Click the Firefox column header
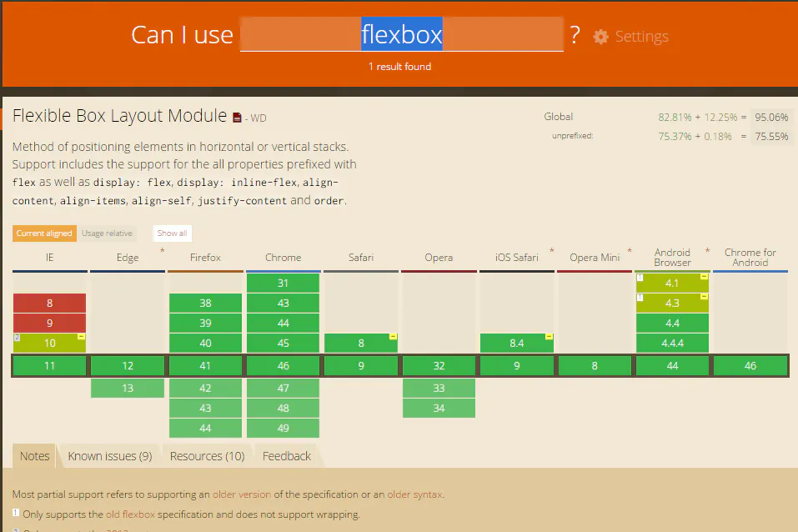798x532 pixels. point(205,258)
